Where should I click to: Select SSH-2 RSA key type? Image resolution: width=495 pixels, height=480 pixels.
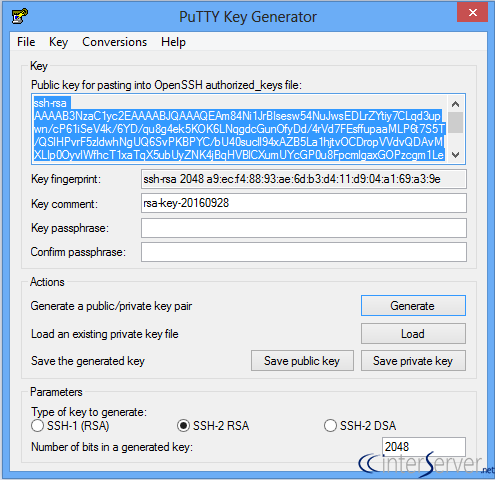tap(213, 426)
